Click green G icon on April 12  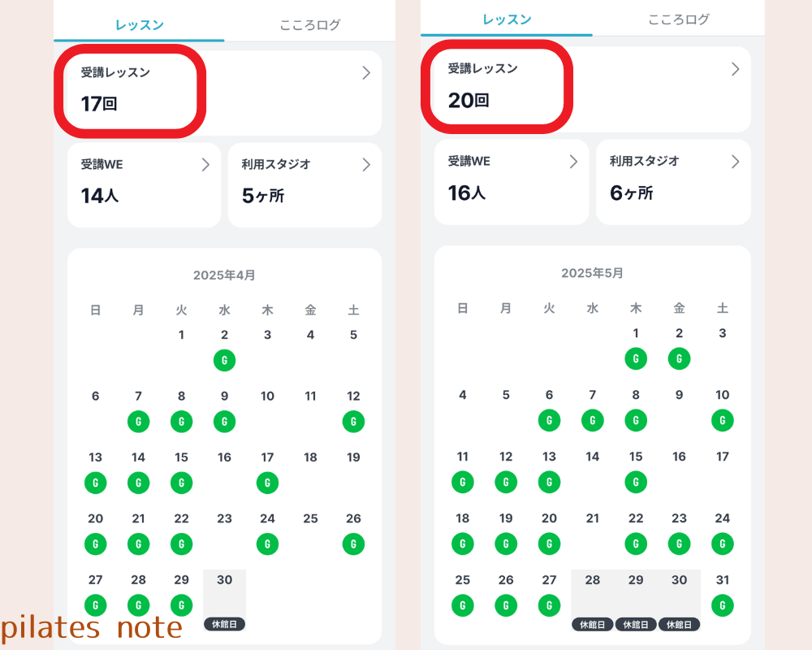353,422
